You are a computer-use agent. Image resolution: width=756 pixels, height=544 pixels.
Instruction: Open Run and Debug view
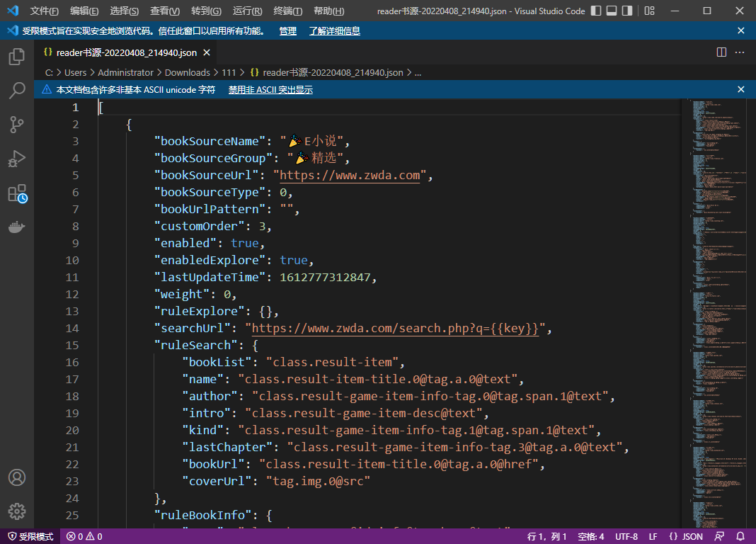pos(17,159)
